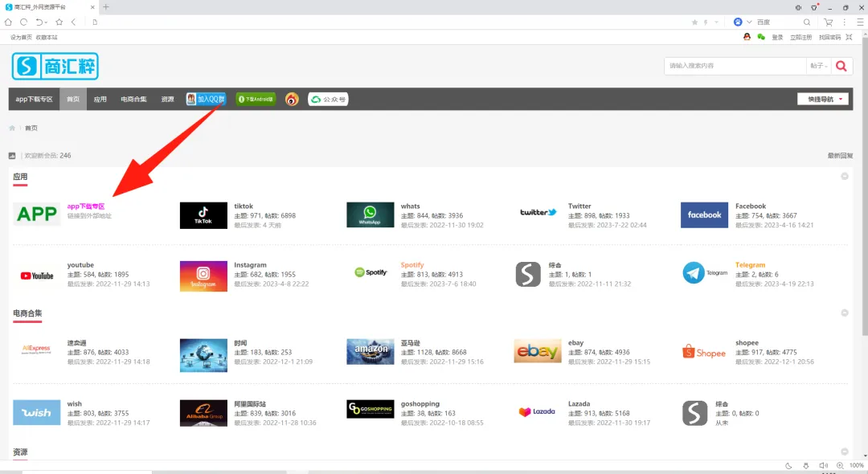Go back with the left chevron
The image size is (868, 474).
point(74,22)
